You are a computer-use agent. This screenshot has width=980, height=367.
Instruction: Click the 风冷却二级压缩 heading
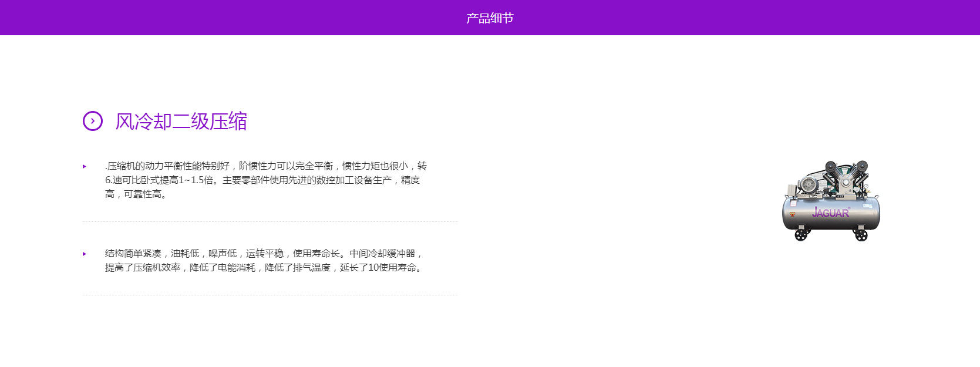[181, 122]
